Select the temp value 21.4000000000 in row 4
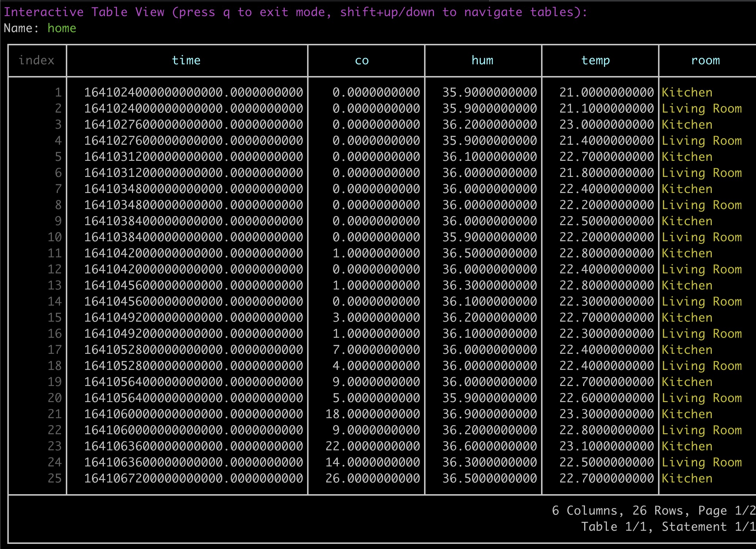756x549 pixels. point(607,140)
